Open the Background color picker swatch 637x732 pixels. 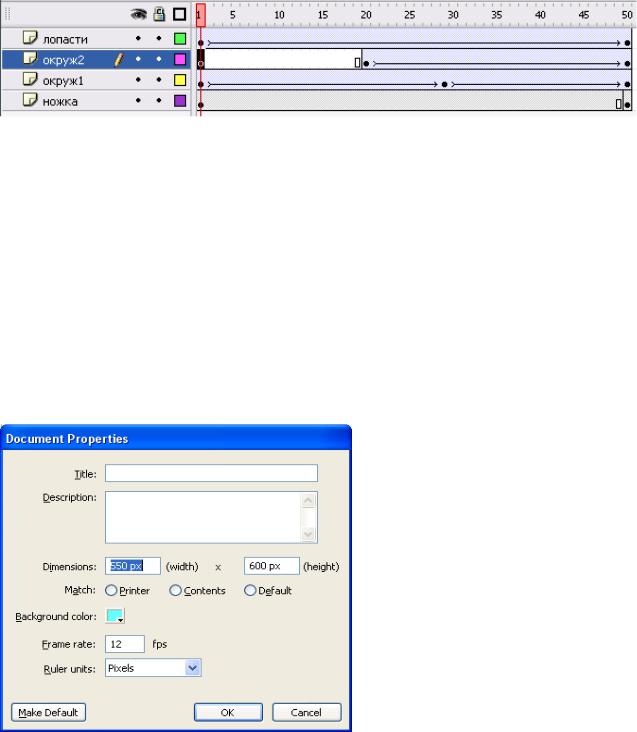[115, 616]
